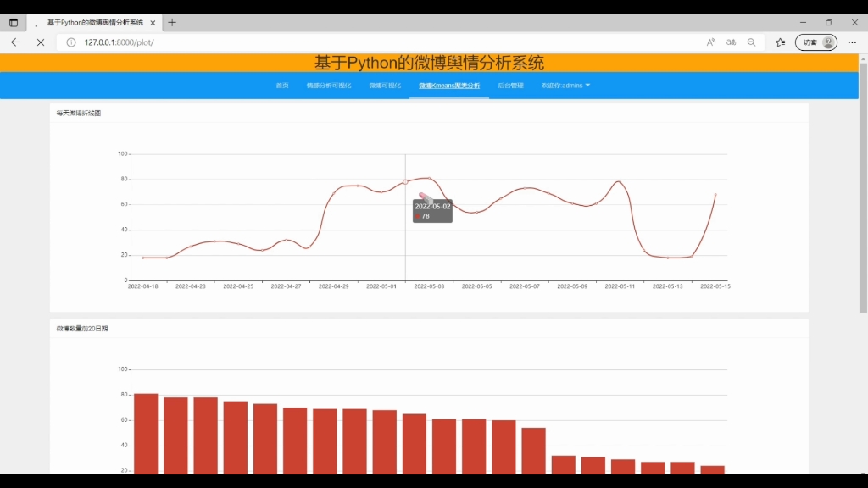Open the 微博可视化 page

pos(383,85)
